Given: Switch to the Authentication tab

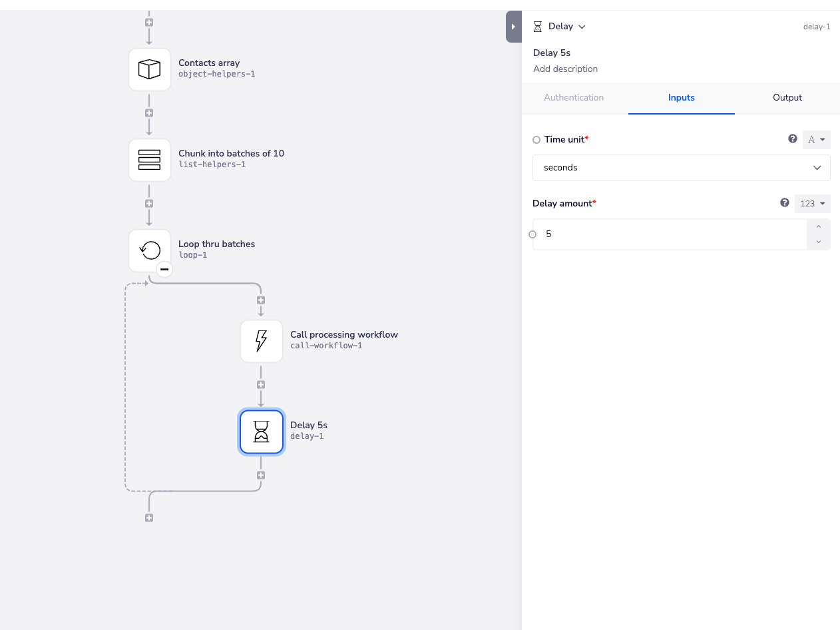Looking at the screenshot, I should click(x=574, y=97).
